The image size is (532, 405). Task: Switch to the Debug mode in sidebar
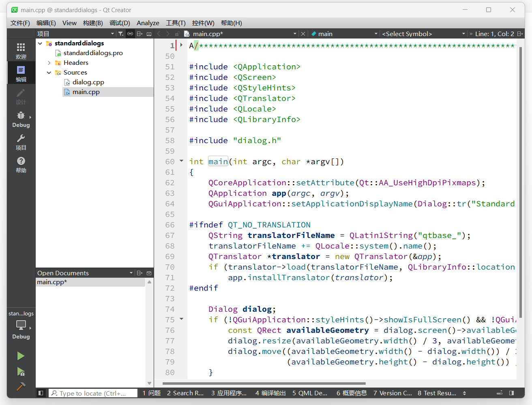(21, 119)
